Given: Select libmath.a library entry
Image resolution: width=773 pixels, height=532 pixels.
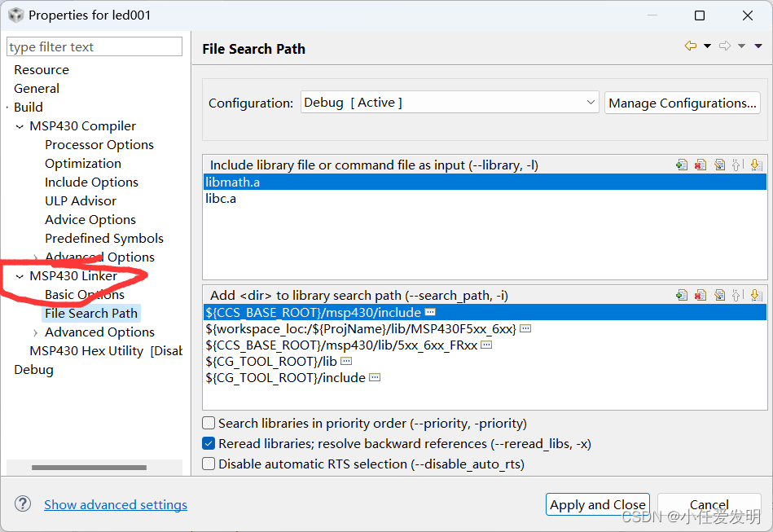Looking at the screenshot, I should coord(485,182).
